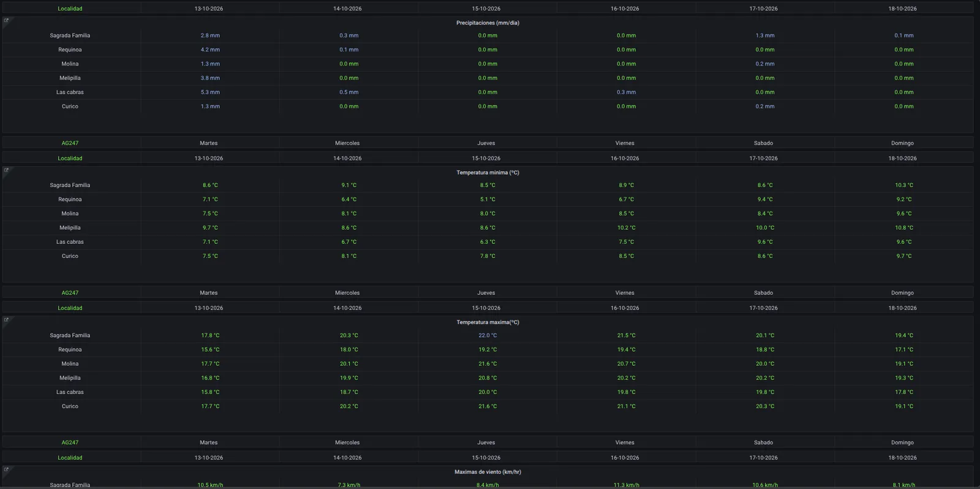Select the 4.2 mm Requinoa precipitation value

(x=210, y=50)
